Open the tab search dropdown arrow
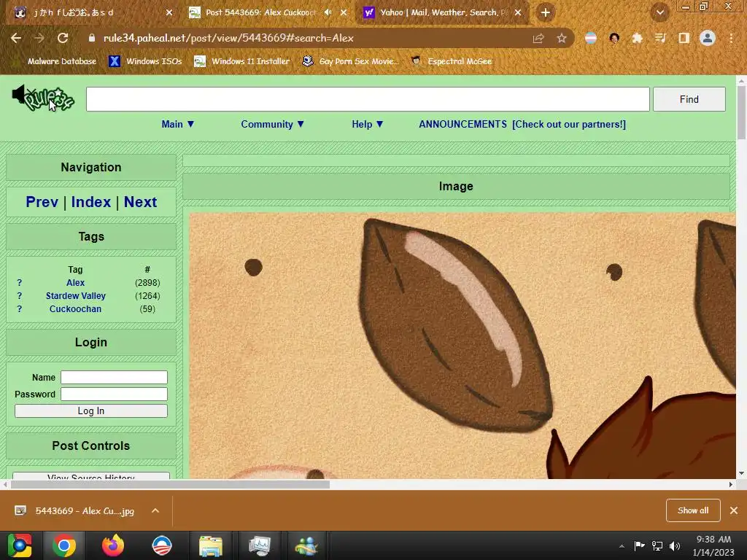This screenshot has width=747, height=560. [x=660, y=12]
